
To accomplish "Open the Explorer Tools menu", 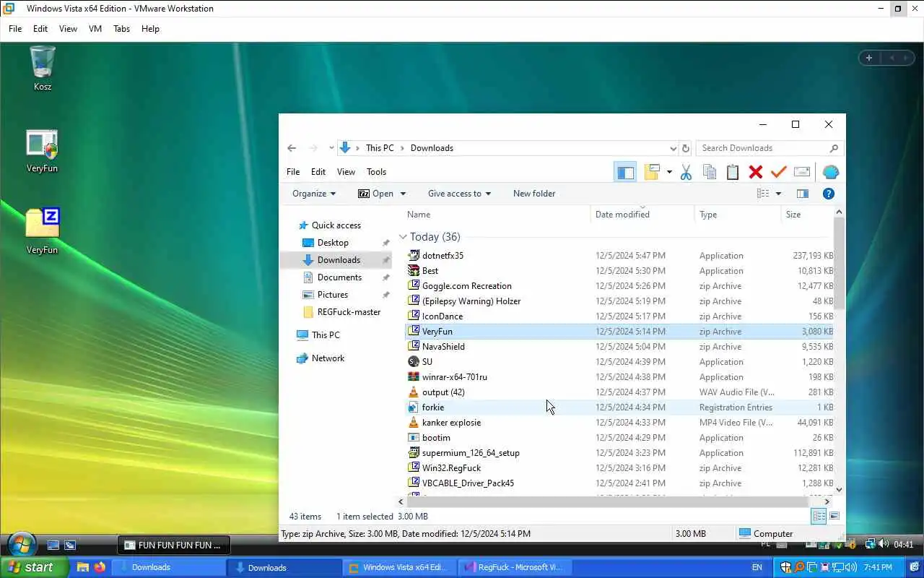I will (376, 172).
